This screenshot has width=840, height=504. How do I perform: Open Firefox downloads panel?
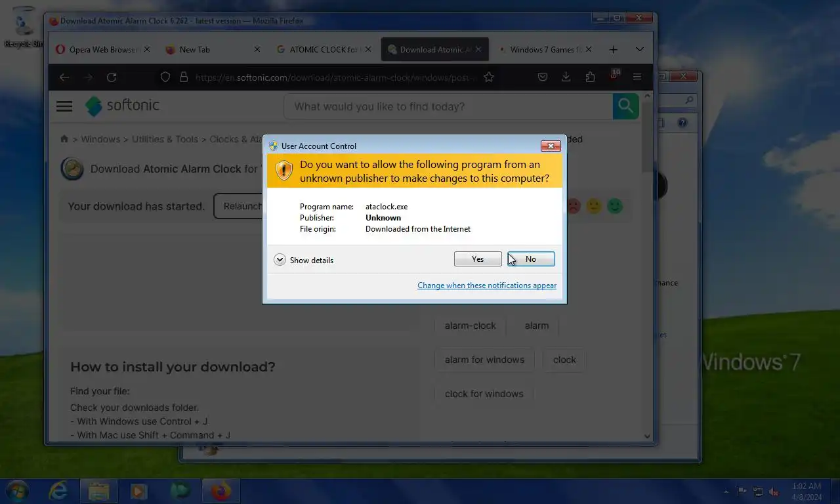[566, 77]
